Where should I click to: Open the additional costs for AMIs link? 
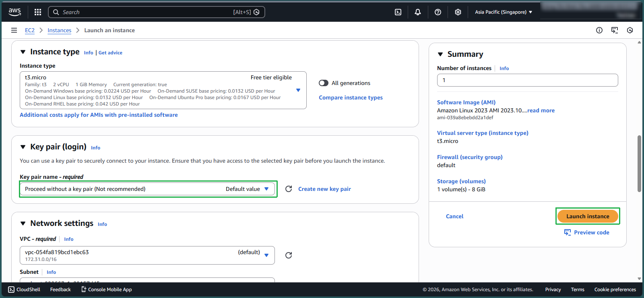click(99, 115)
